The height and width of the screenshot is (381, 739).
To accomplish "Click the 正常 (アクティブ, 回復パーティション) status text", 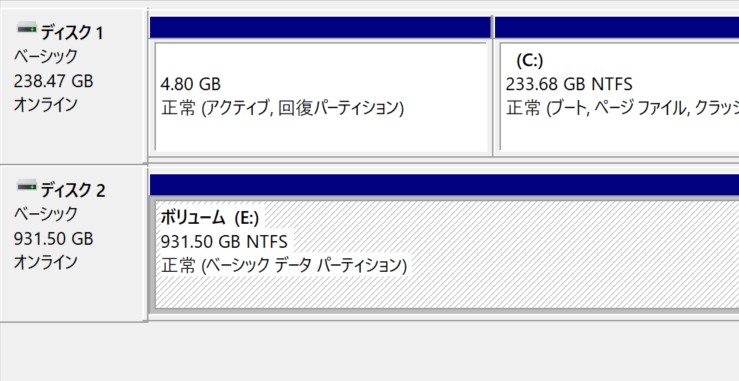I will 283,108.
